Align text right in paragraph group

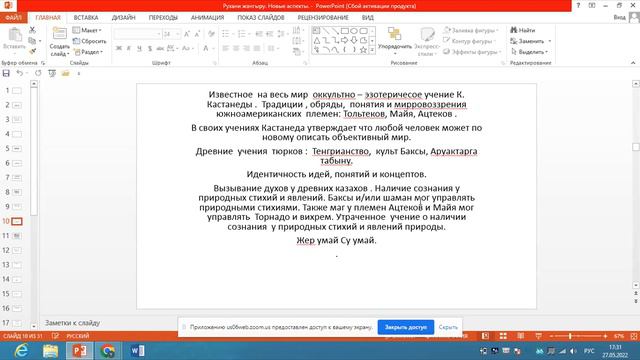[x=246, y=49]
